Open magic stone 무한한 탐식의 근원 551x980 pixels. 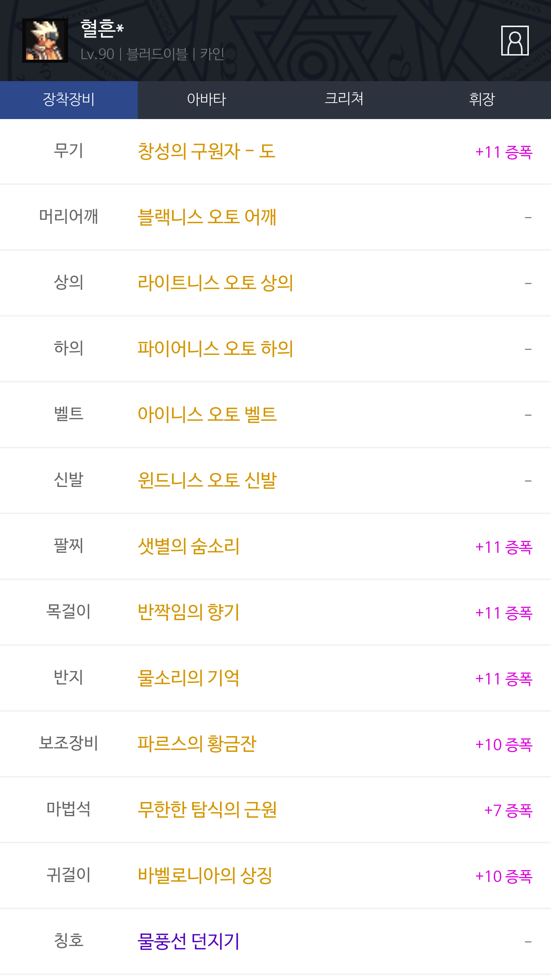(x=207, y=810)
